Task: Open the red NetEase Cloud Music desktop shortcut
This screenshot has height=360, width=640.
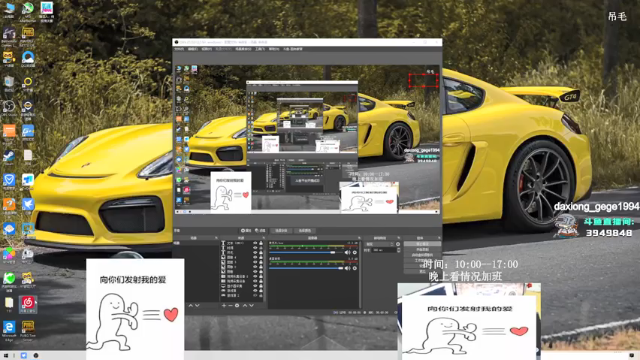Action: pos(28,303)
